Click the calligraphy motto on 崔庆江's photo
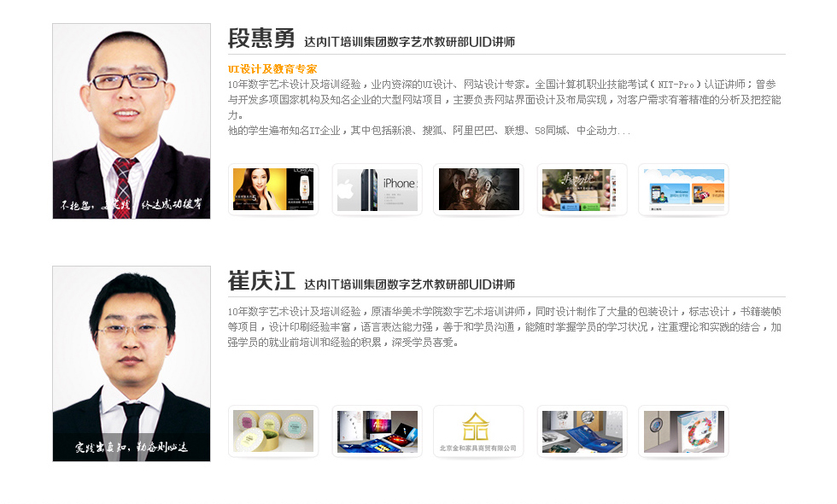This screenshot has width=837, height=504. tap(132, 447)
